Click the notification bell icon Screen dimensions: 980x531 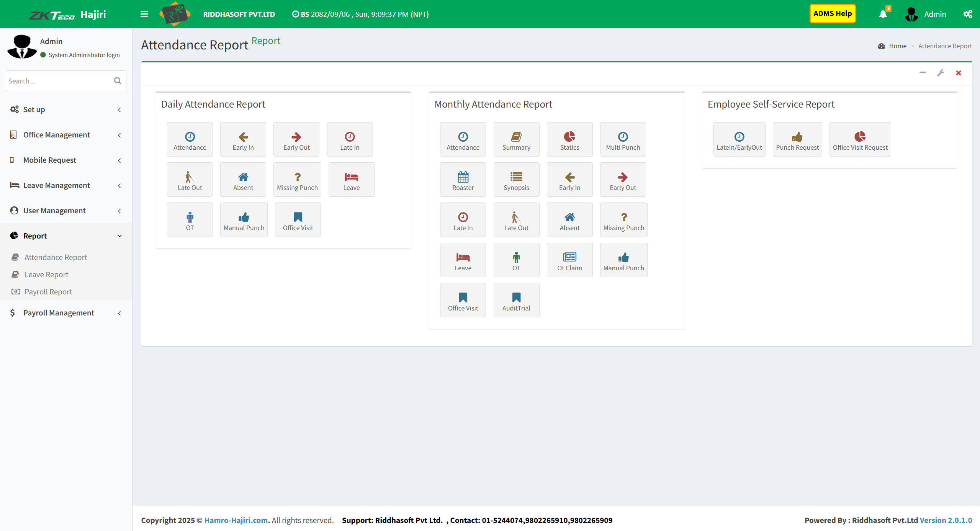883,15
